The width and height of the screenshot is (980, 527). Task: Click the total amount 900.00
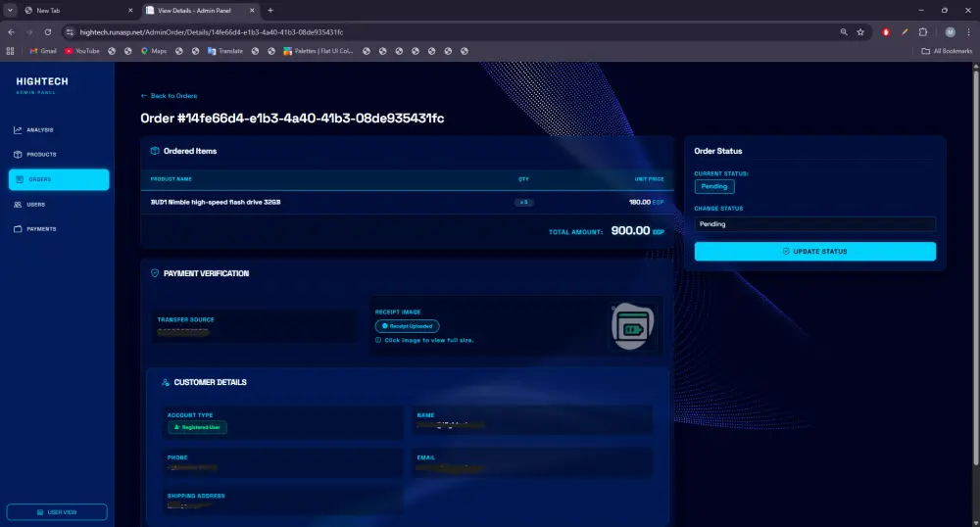click(630, 230)
